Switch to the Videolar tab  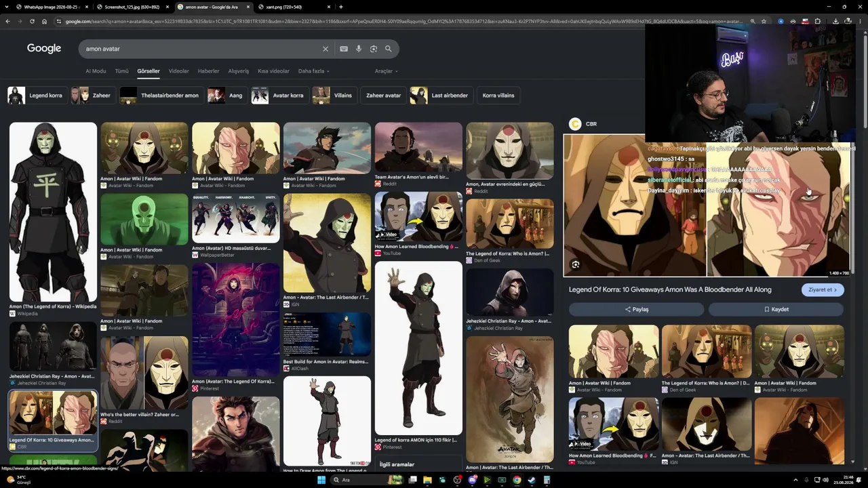coord(179,71)
